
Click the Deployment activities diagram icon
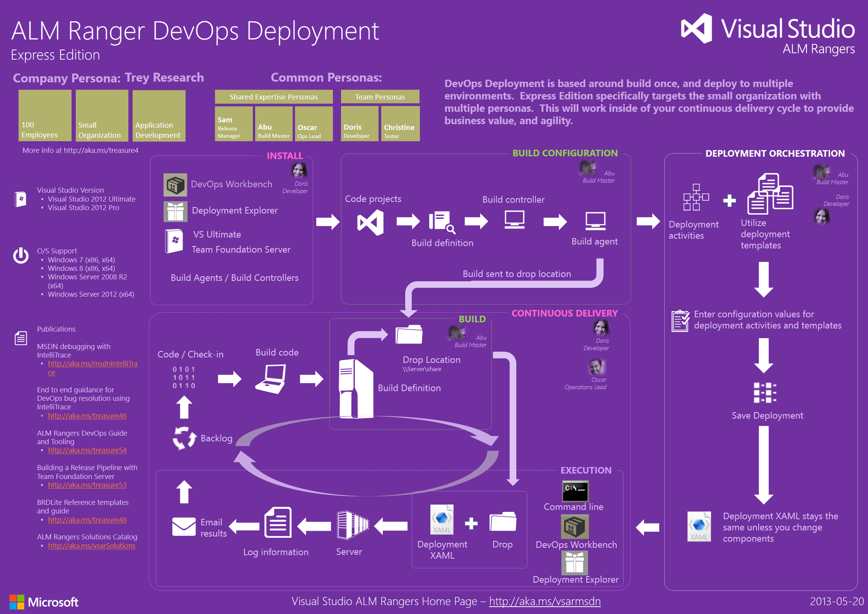[x=696, y=197]
